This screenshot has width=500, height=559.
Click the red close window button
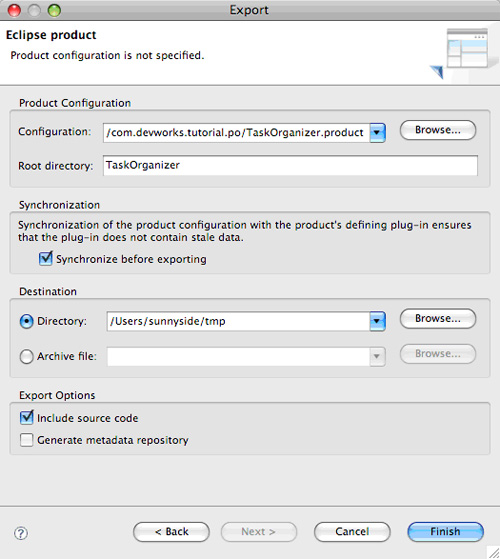14,10
